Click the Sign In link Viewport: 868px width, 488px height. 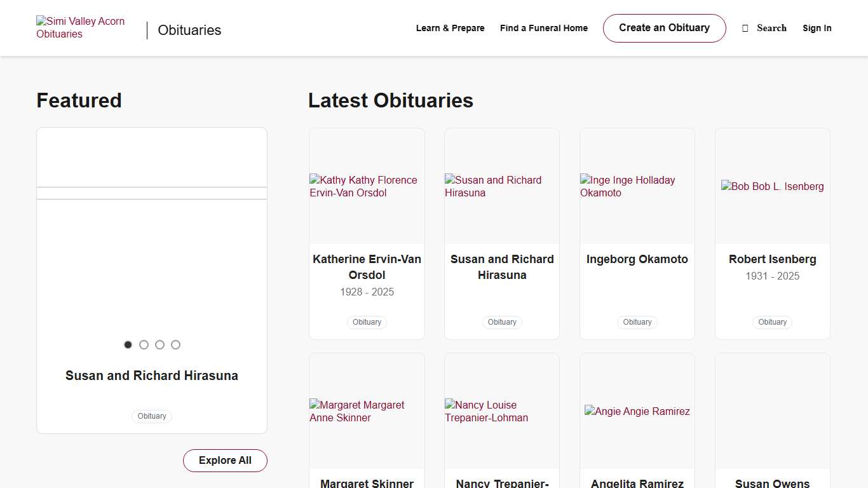(817, 28)
